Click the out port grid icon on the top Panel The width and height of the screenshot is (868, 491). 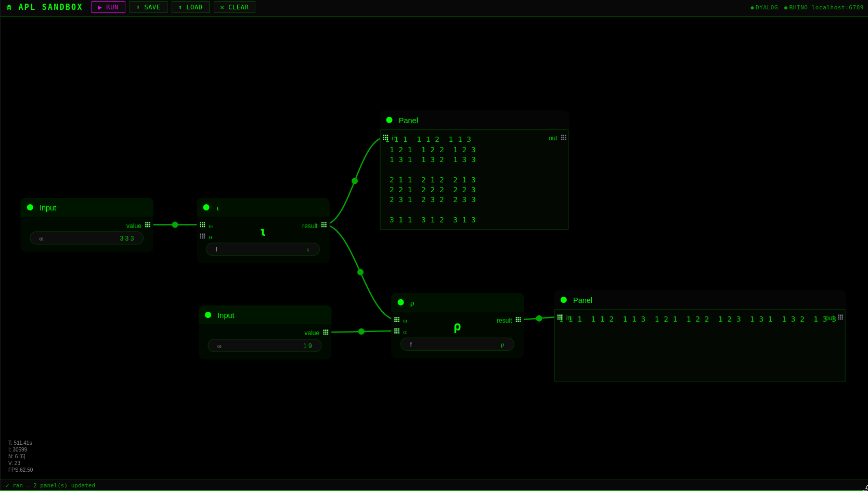tap(564, 138)
